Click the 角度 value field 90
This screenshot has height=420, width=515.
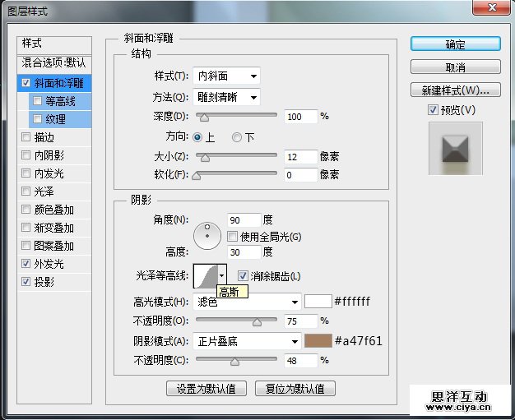click(x=244, y=219)
